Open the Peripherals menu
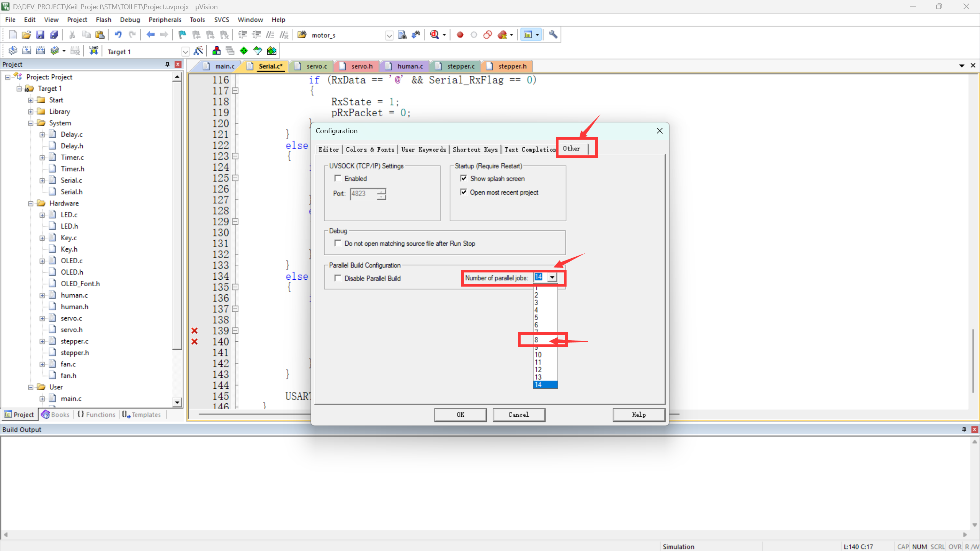The image size is (980, 551). click(165, 20)
